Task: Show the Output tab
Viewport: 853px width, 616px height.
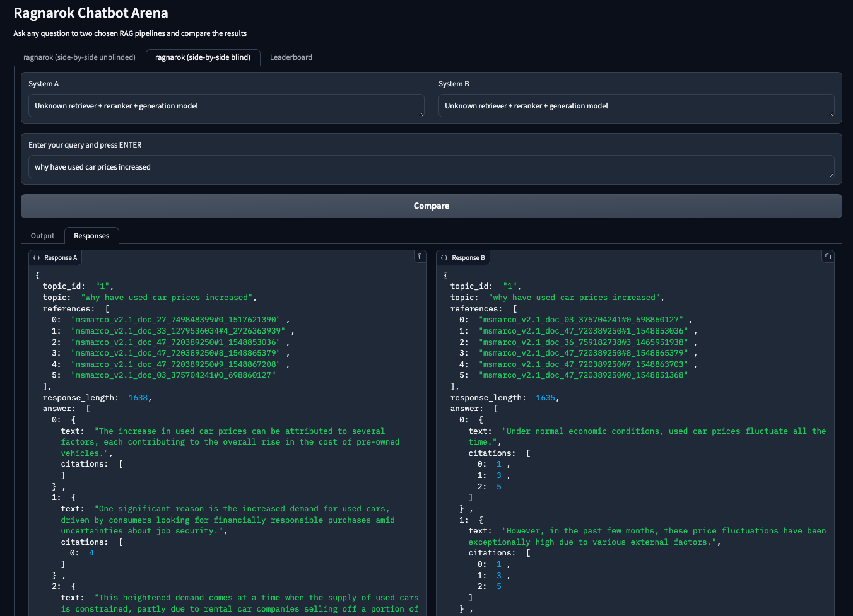Action: coord(43,236)
